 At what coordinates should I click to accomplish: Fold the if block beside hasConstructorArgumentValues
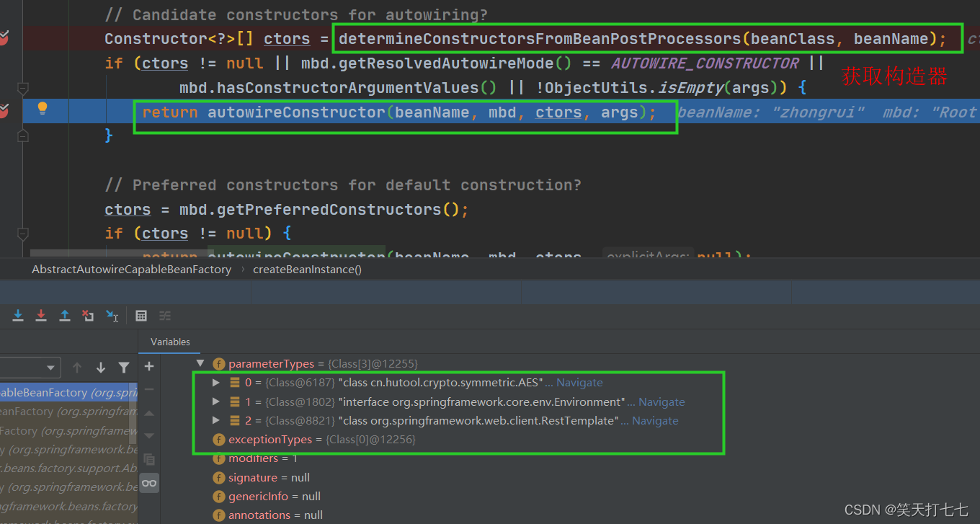click(23, 88)
